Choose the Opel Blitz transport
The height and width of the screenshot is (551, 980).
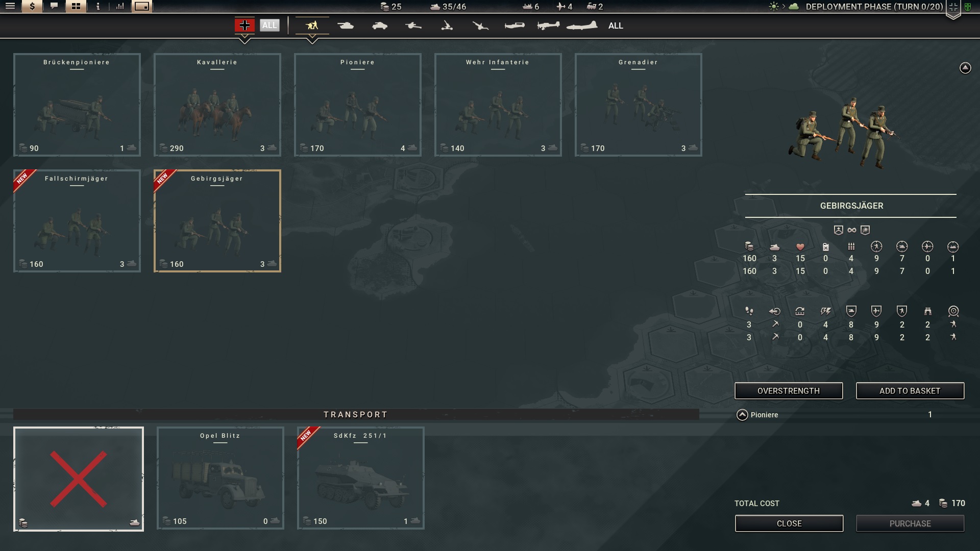(x=220, y=478)
